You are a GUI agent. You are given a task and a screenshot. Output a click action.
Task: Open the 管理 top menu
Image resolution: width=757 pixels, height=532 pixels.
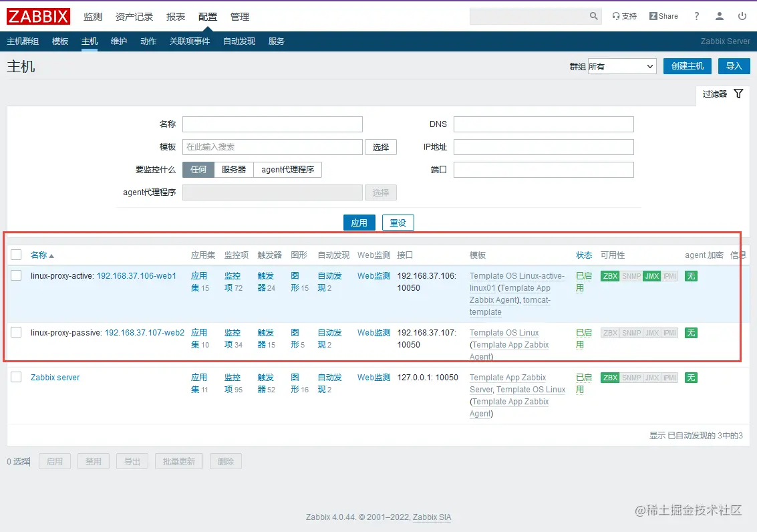click(239, 17)
